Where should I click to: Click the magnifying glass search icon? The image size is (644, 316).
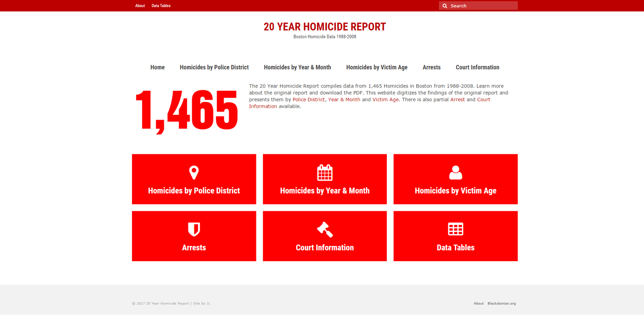tap(445, 6)
